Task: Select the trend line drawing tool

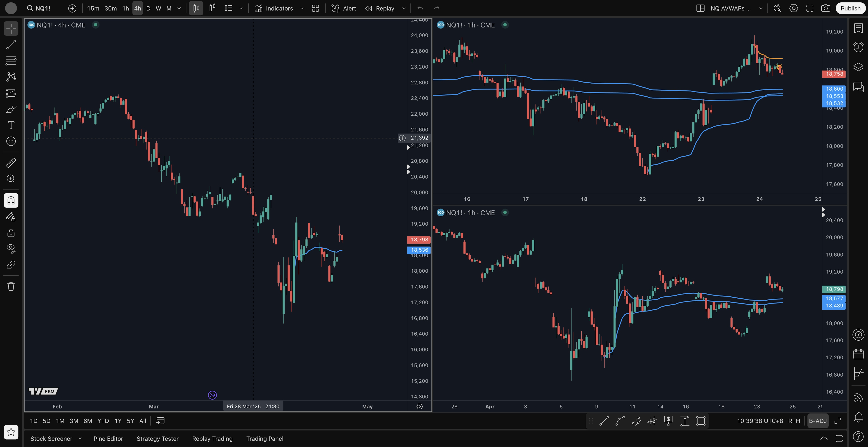Action: click(x=11, y=45)
